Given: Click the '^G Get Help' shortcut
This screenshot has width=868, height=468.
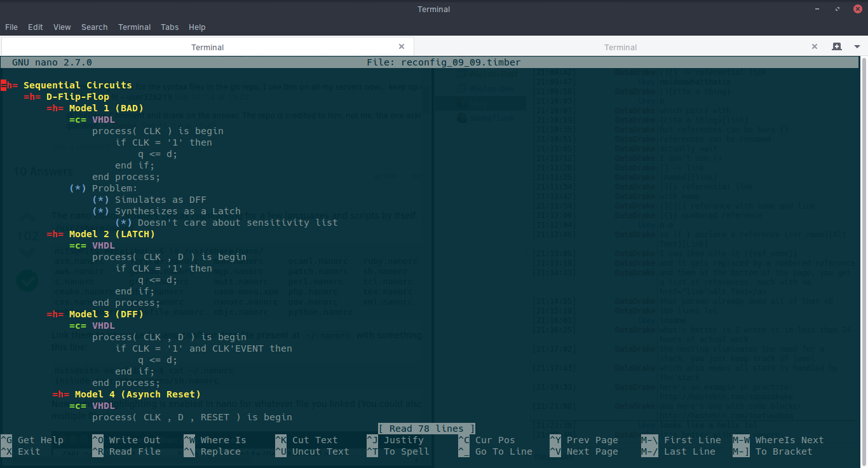Looking at the screenshot, I should (x=32, y=440).
